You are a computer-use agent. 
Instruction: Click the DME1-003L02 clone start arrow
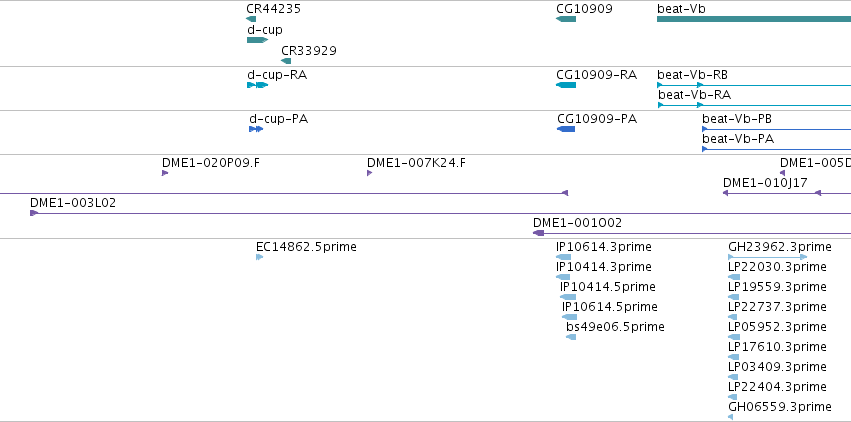[34, 213]
